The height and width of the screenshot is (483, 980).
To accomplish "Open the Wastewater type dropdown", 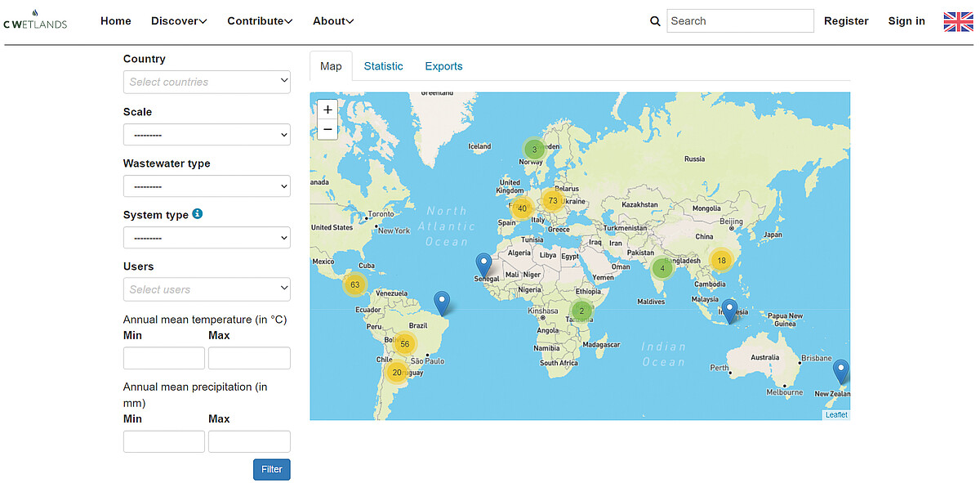I will [207, 186].
